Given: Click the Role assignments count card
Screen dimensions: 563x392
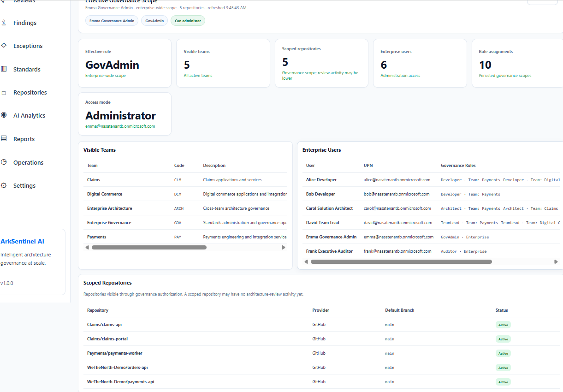Looking at the screenshot, I should pos(517,63).
